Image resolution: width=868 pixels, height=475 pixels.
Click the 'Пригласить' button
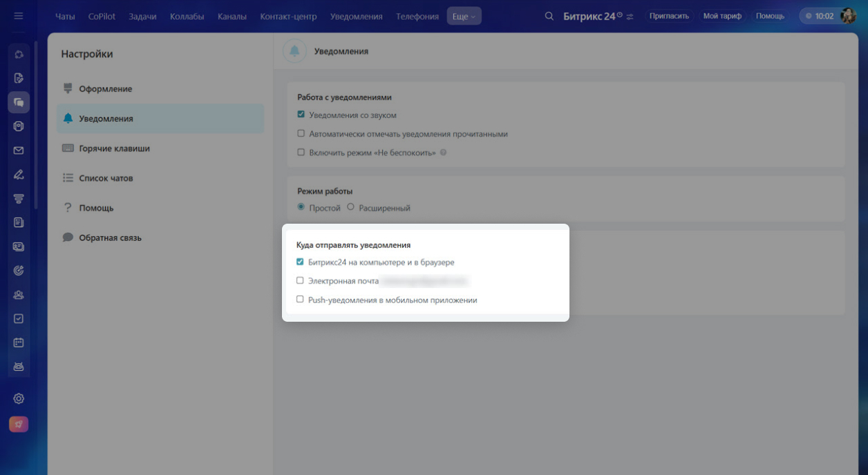pos(669,16)
